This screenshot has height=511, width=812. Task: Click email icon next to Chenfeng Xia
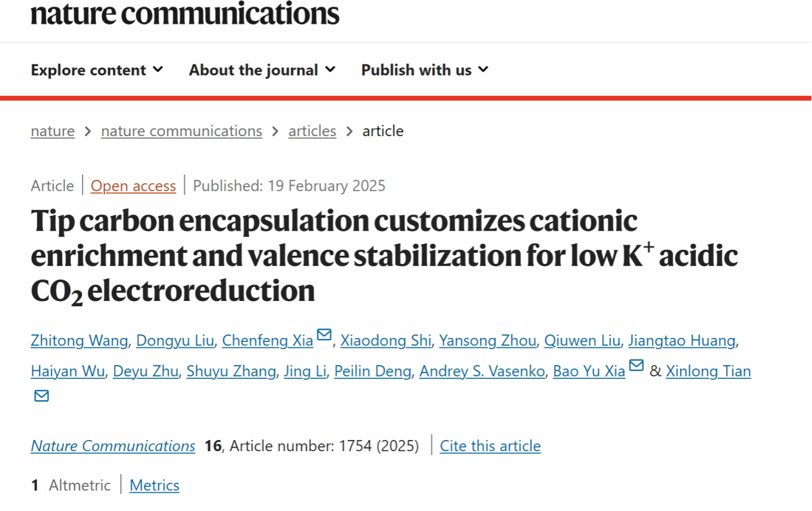click(324, 335)
